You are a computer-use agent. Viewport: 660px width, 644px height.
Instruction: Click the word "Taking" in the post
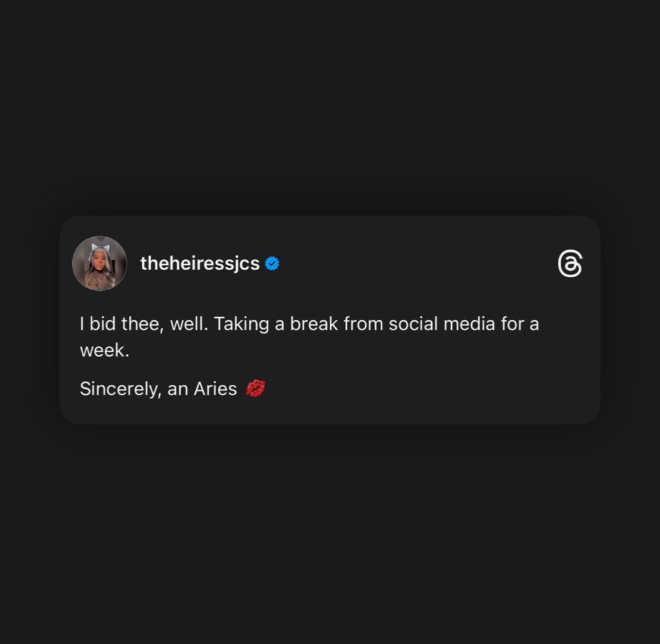click(x=241, y=324)
